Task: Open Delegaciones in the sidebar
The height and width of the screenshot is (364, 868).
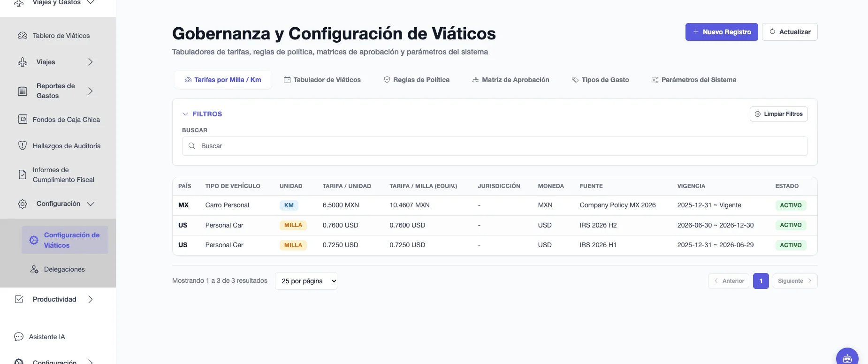Action: pos(64,269)
